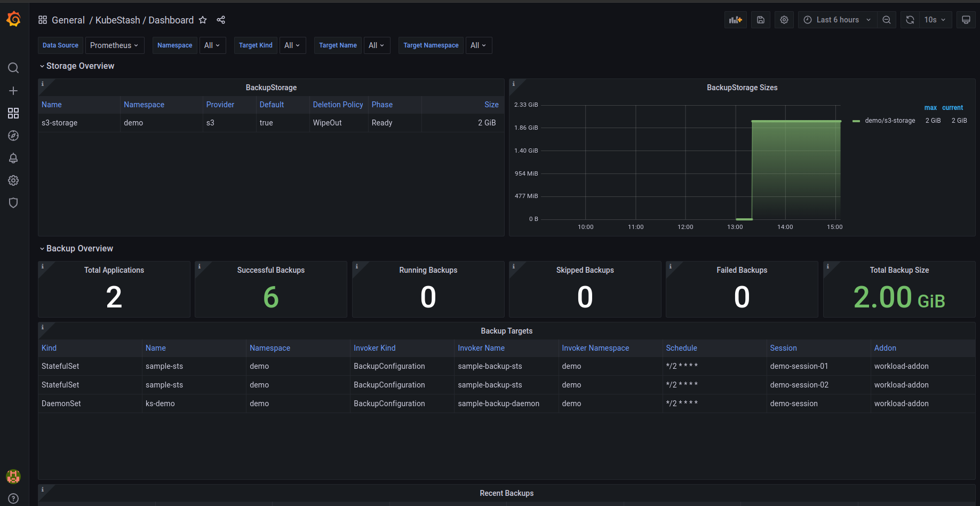Viewport: 980px width, 506px height.
Task: Zoom out the time range
Action: [887, 20]
